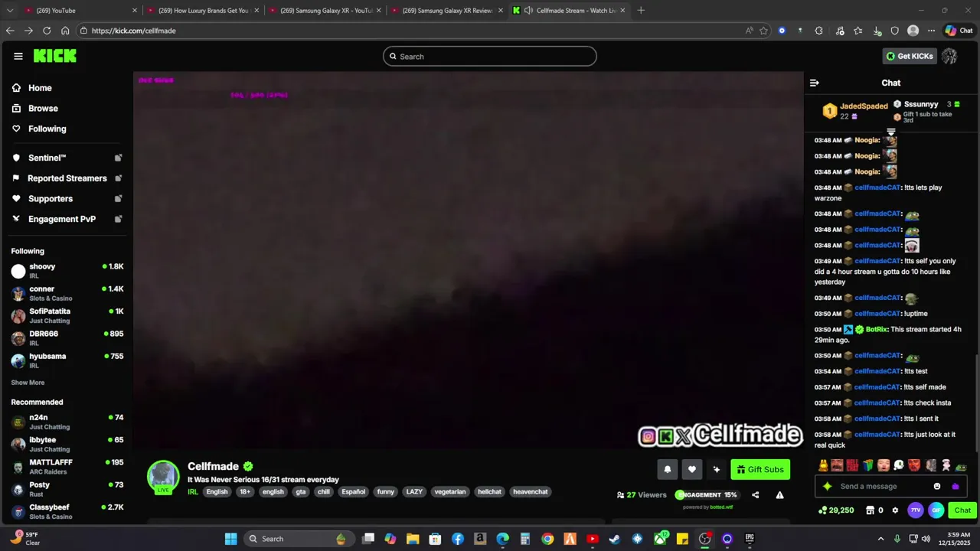Open botted.wtf link
The image size is (980, 551).
721,507
